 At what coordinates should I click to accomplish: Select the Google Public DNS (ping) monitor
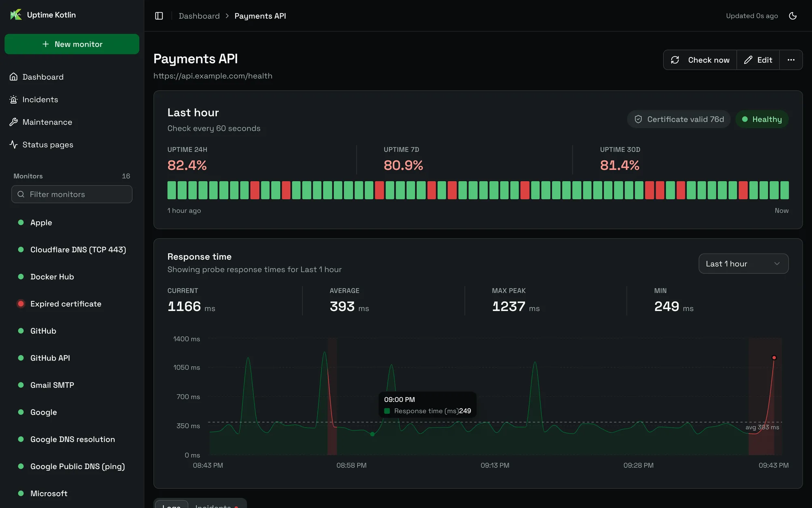tap(72, 467)
